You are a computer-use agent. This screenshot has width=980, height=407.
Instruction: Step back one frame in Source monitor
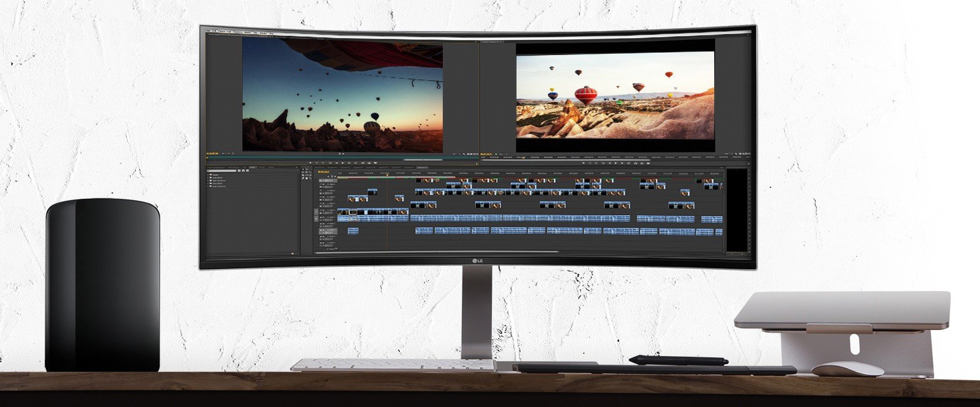coord(337,163)
